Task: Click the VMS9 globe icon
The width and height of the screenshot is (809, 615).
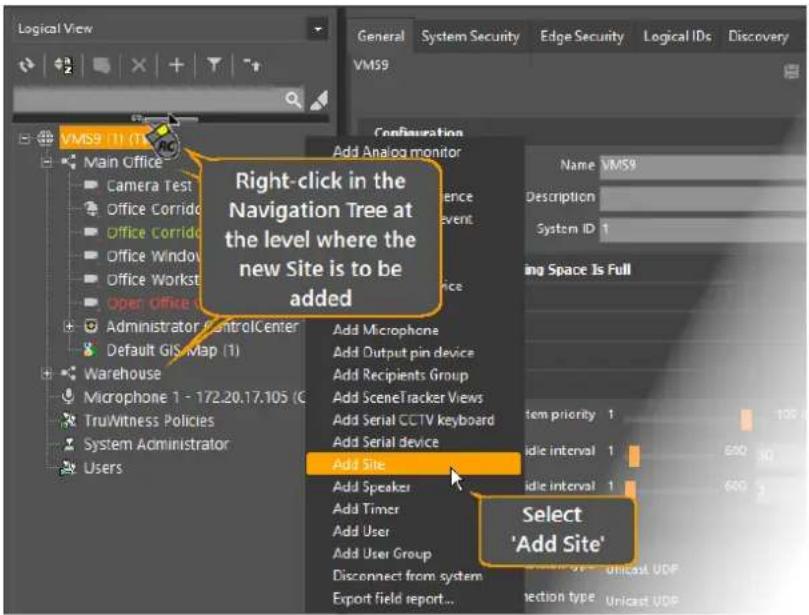Action: point(45,138)
